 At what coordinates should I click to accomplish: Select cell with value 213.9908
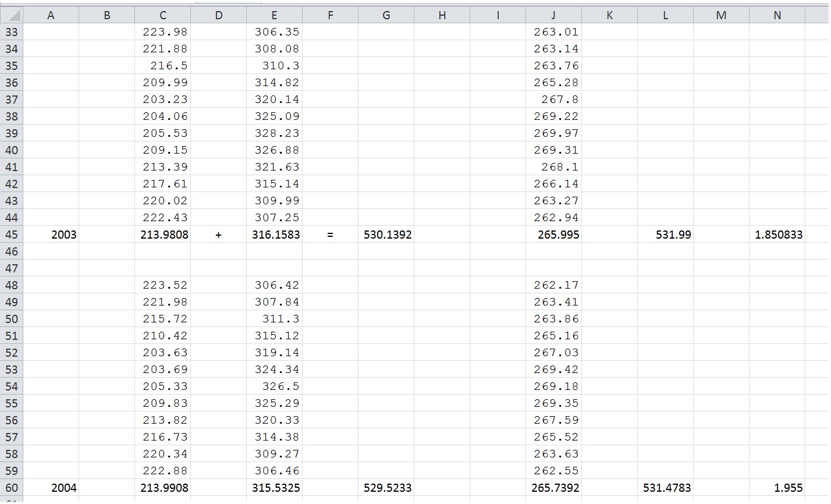[162, 488]
